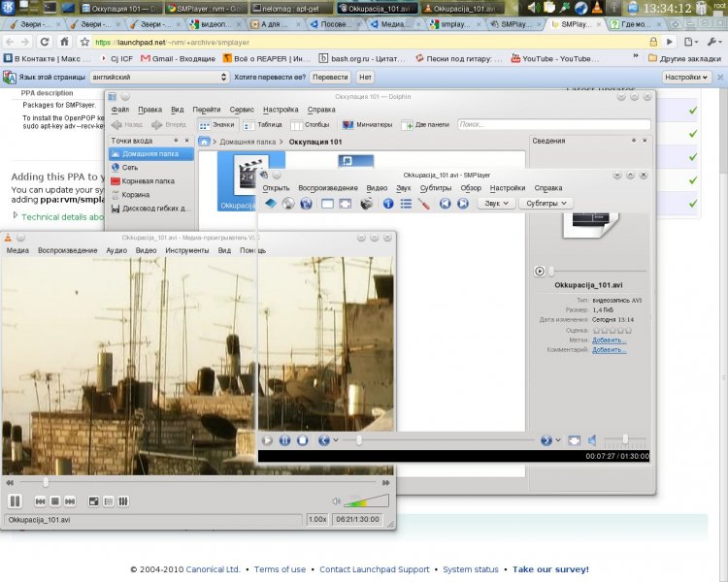The image size is (728, 582).
Task: Click Перевести translate button
Action: (330, 77)
